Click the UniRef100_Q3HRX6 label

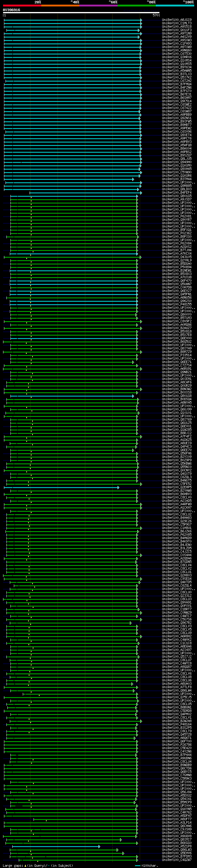click(177, 57)
